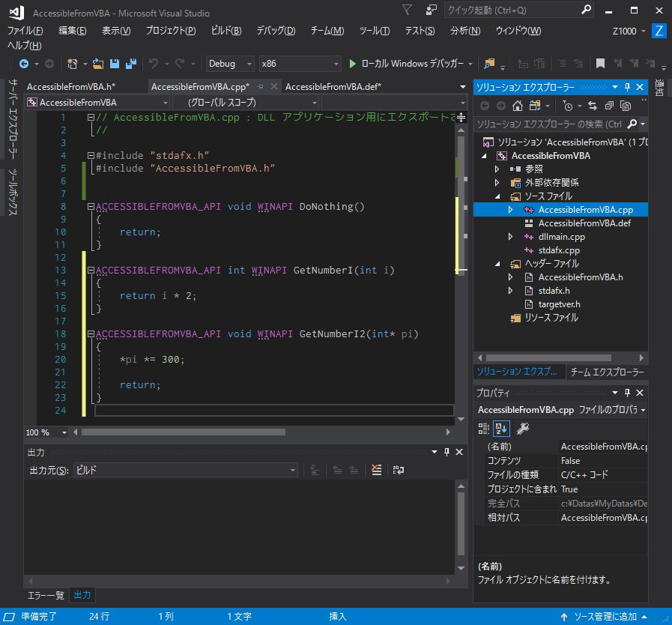The width and height of the screenshot is (672, 625).
Task: Open the ビルド(B) menu
Action: [225, 31]
